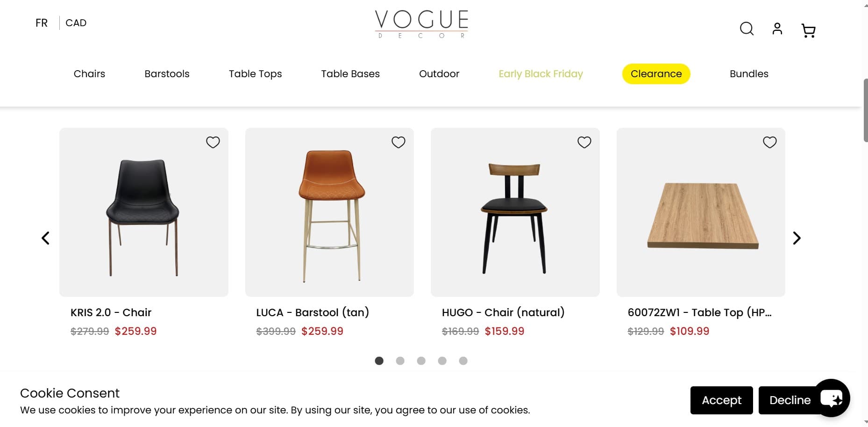Click the account icon
Screen dimensions: 868x427
click(777, 29)
